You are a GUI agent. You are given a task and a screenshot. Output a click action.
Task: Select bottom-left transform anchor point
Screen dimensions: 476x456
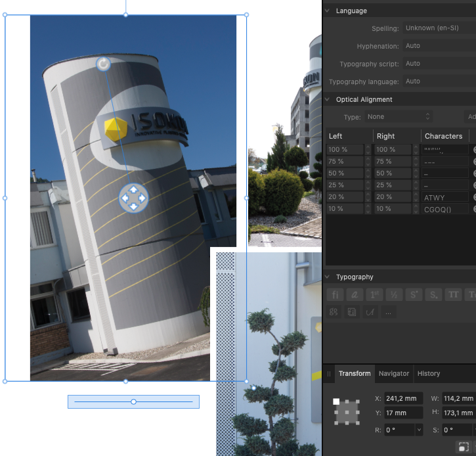point(336,423)
